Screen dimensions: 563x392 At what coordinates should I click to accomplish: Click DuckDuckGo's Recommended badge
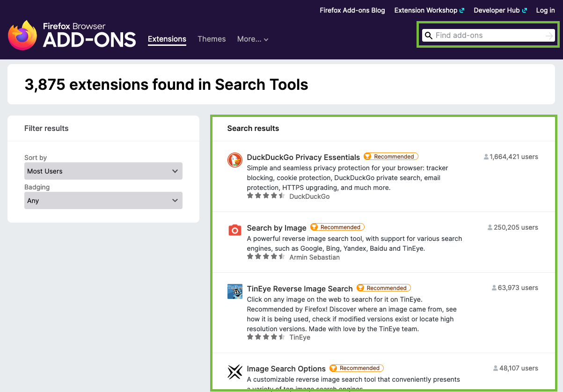(x=391, y=157)
